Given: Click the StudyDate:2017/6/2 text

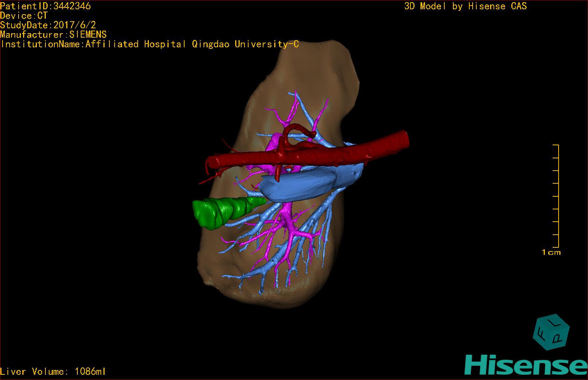Looking at the screenshot, I should 48,25.
